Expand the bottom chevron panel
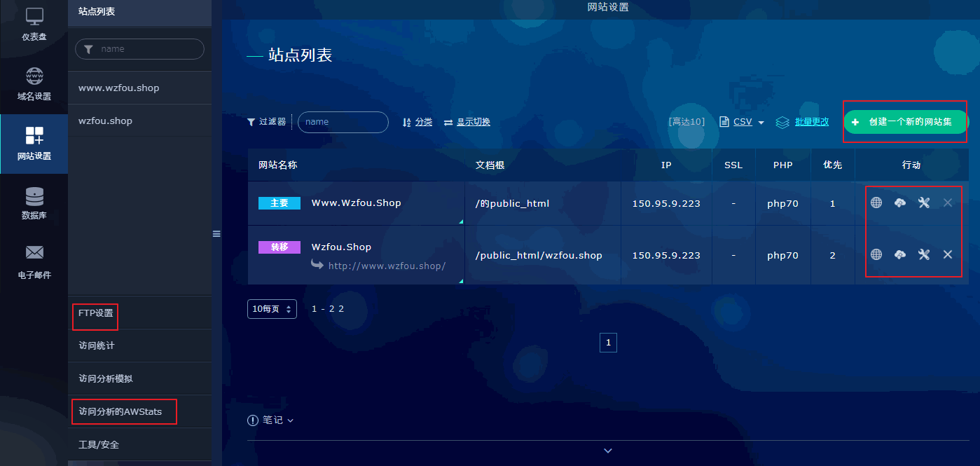Image resolution: width=980 pixels, height=466 pixels. pyautogui.click(x=608, y=451)
